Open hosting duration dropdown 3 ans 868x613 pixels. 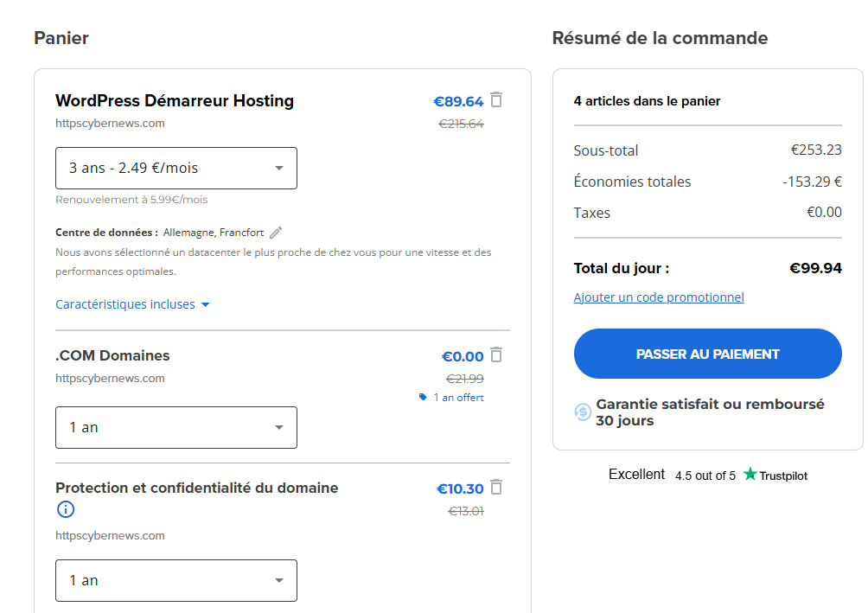[176, 168]
